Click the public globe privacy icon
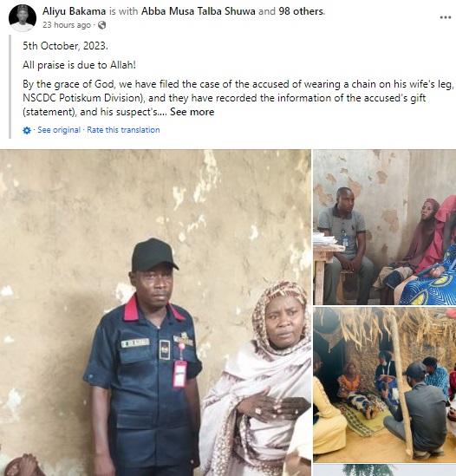The image size is (456, 476). (102, 25)
